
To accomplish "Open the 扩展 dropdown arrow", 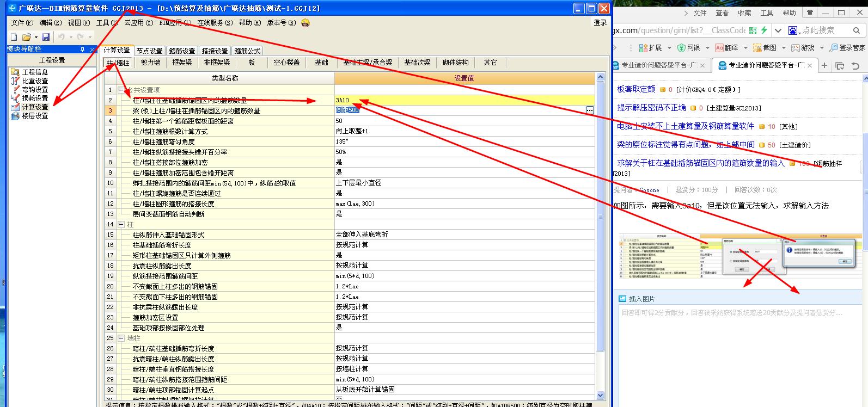I will (x=669, y=48).
